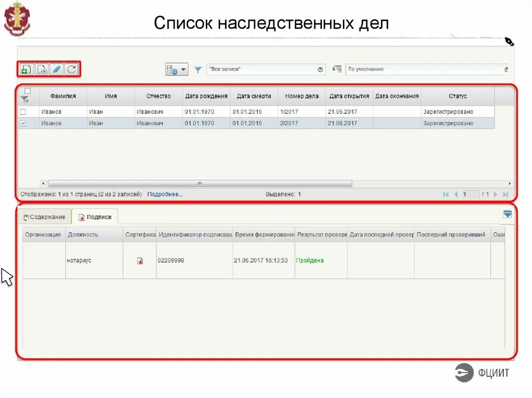Click the Дата окончания column header
The image size is (532, 398).
pos(397,97)
